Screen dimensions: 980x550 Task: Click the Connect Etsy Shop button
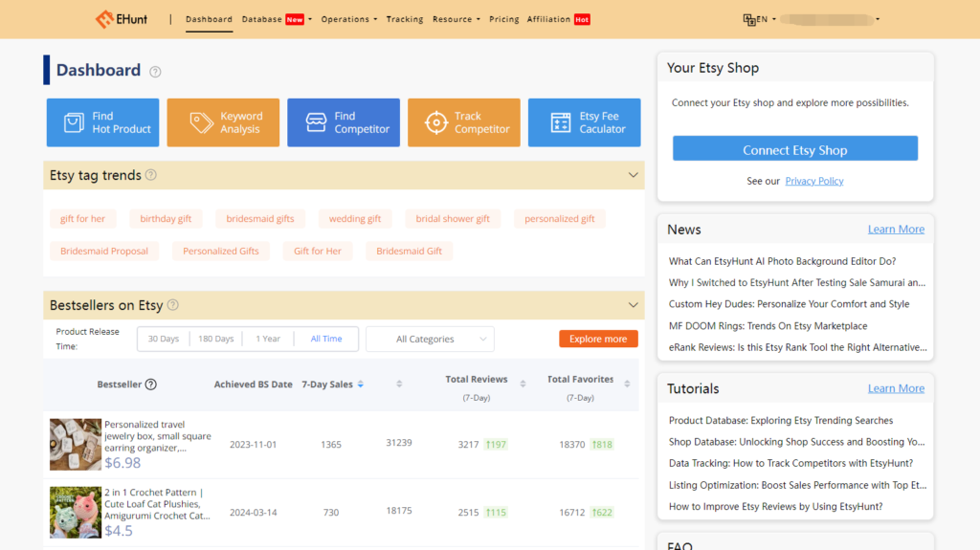(x=795, y=149)
